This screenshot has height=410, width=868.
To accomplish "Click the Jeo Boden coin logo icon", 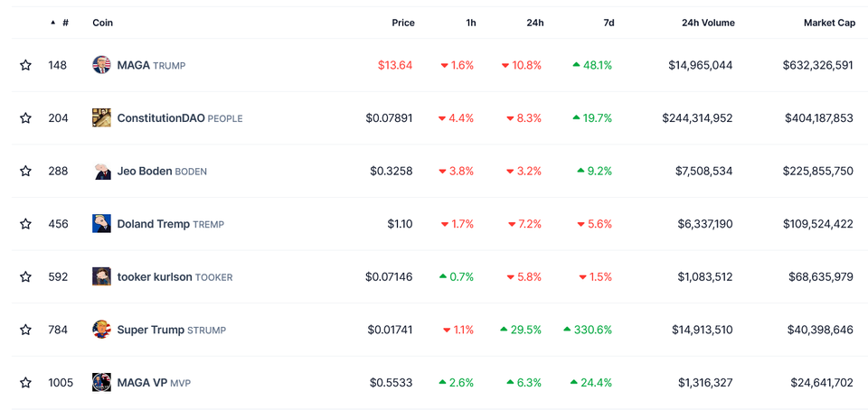I will point(101,171).
